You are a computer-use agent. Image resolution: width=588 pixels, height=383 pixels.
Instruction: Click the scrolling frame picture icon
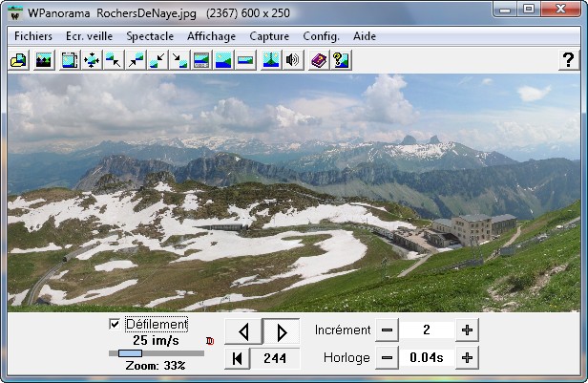click(x=70, y=60)
